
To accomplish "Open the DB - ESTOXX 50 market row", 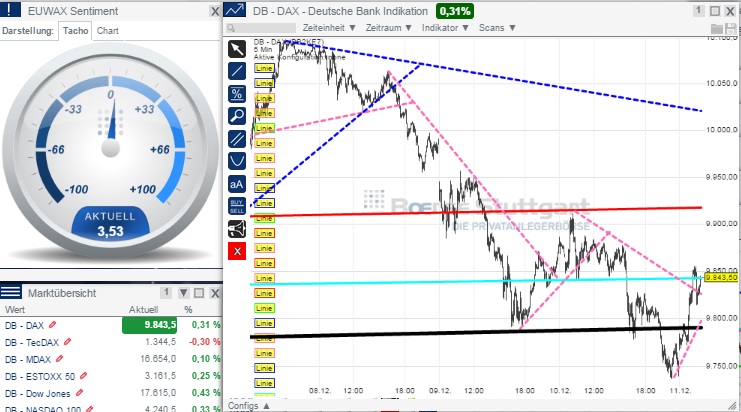I will coord(111,376).
